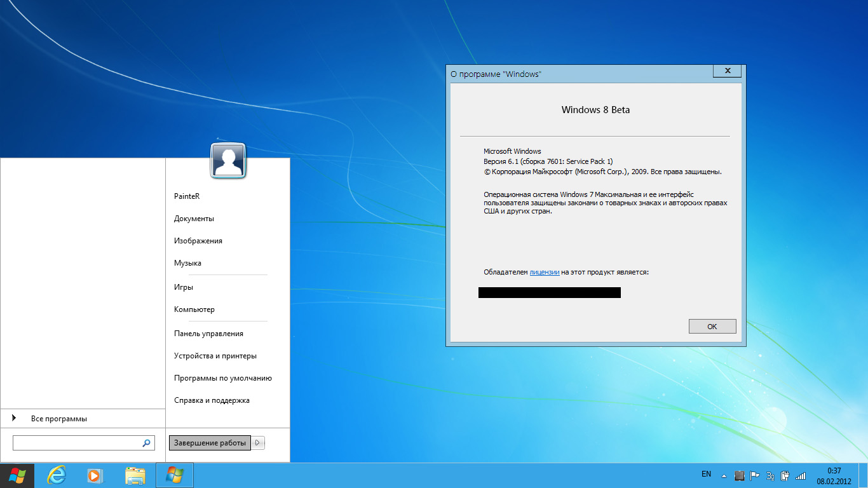Open Программы по умолчанию in Start menu

pos(223,378)
